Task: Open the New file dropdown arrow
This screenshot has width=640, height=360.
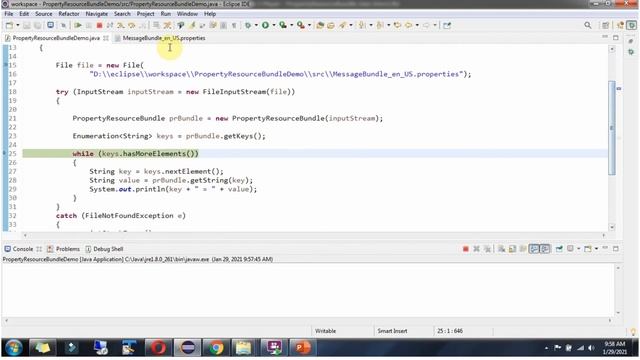Action: (18, 25)
